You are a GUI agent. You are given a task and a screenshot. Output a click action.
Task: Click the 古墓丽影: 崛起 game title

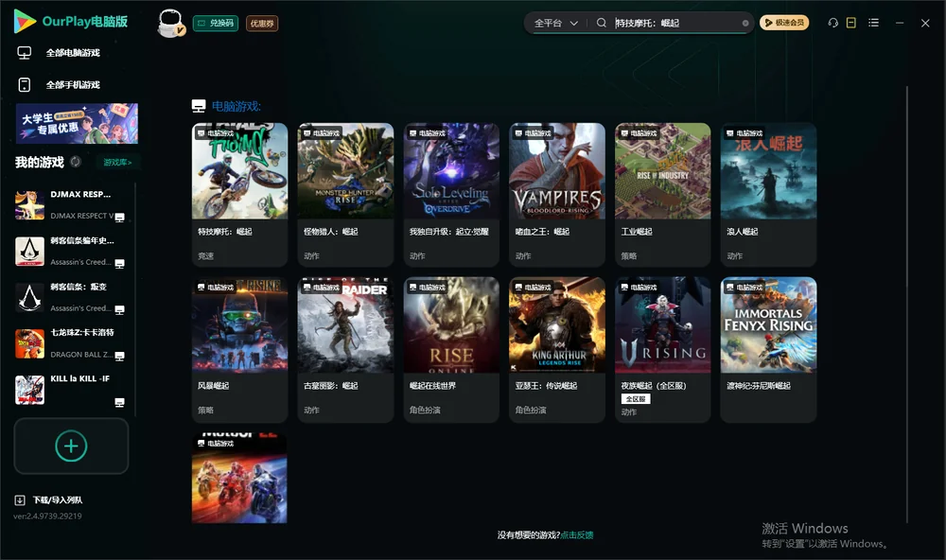pos(330,386)
